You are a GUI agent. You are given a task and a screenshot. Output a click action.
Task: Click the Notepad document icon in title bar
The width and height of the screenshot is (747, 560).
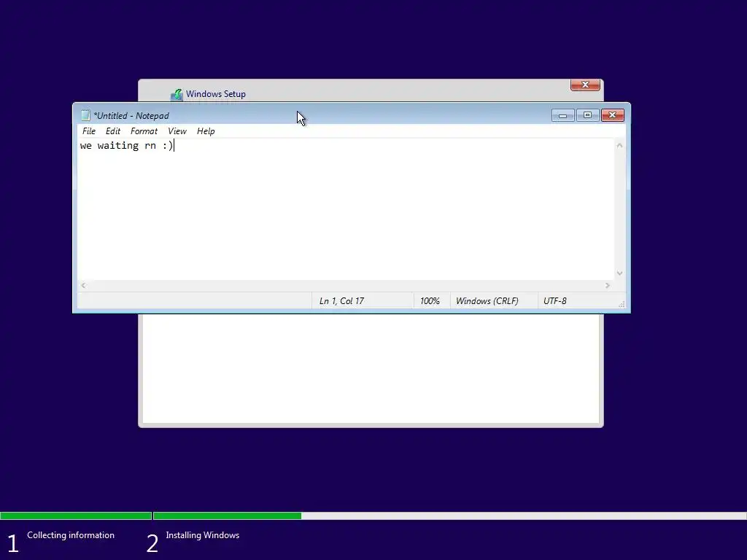85,115
